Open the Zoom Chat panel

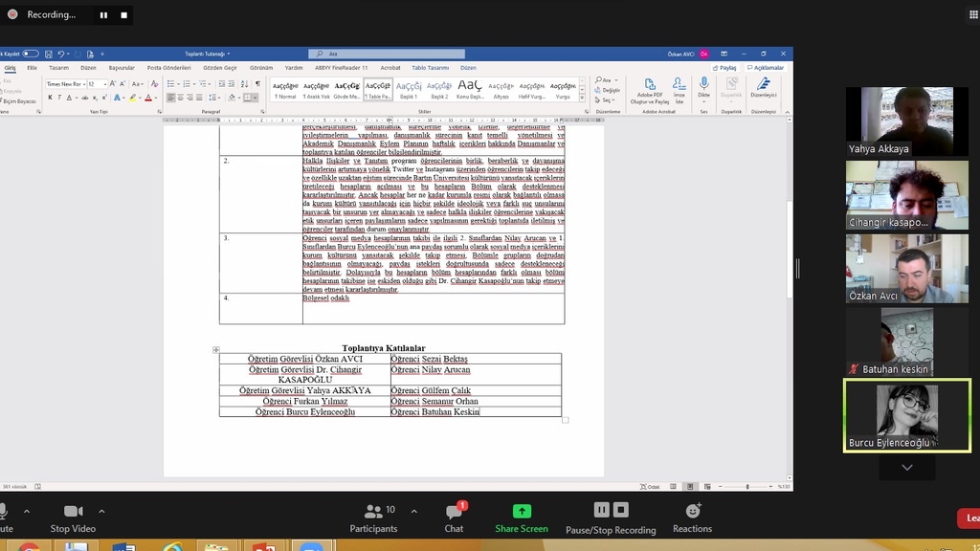[x=454, y=512]
